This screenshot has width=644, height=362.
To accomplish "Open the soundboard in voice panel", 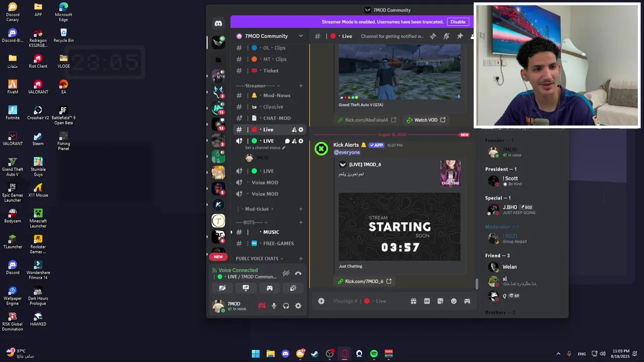I will click(293, 288).
